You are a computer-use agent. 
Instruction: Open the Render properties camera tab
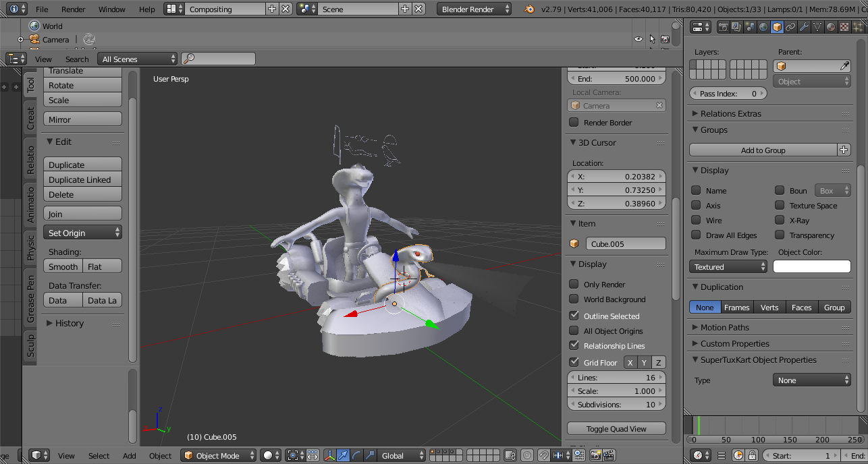(723, 27)
